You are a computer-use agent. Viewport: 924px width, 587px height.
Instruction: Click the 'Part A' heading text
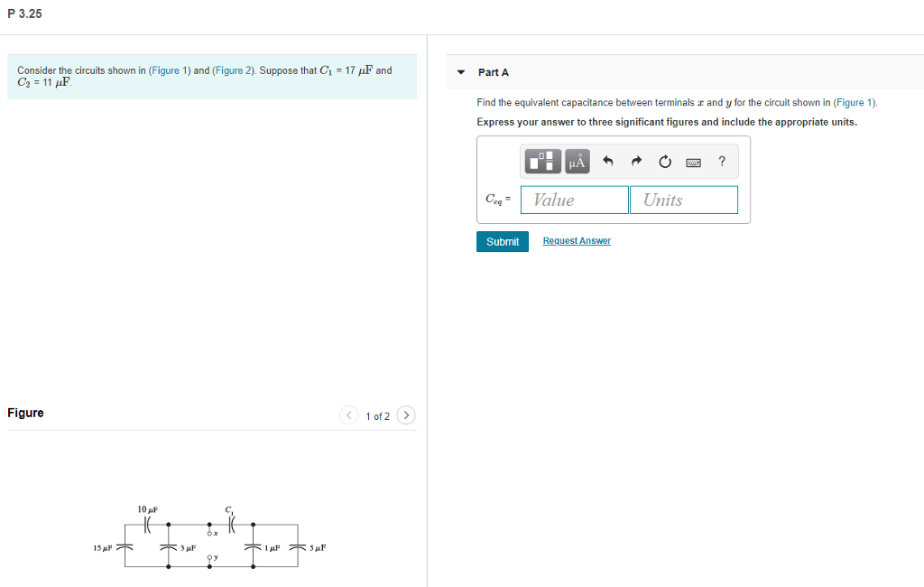[x=494, y=72]
